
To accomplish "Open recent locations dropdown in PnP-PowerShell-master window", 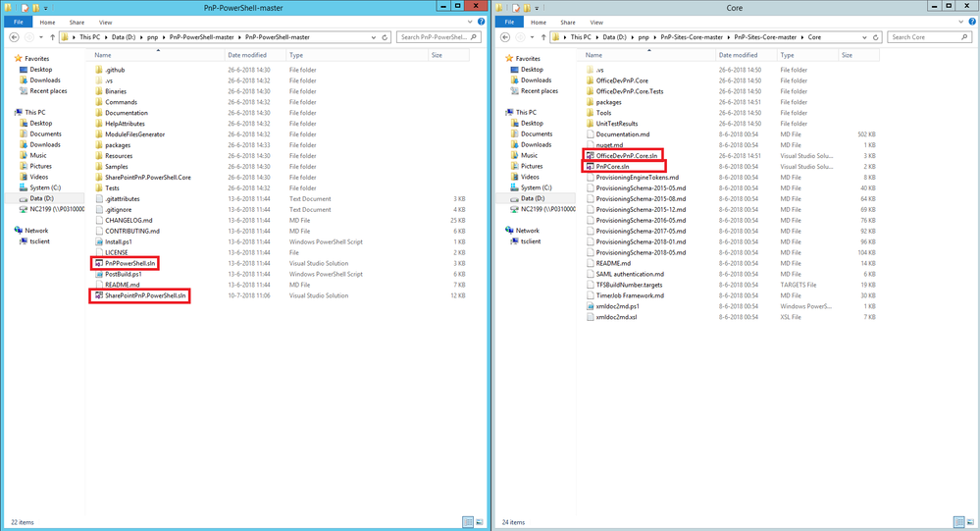I will (41, 37).
